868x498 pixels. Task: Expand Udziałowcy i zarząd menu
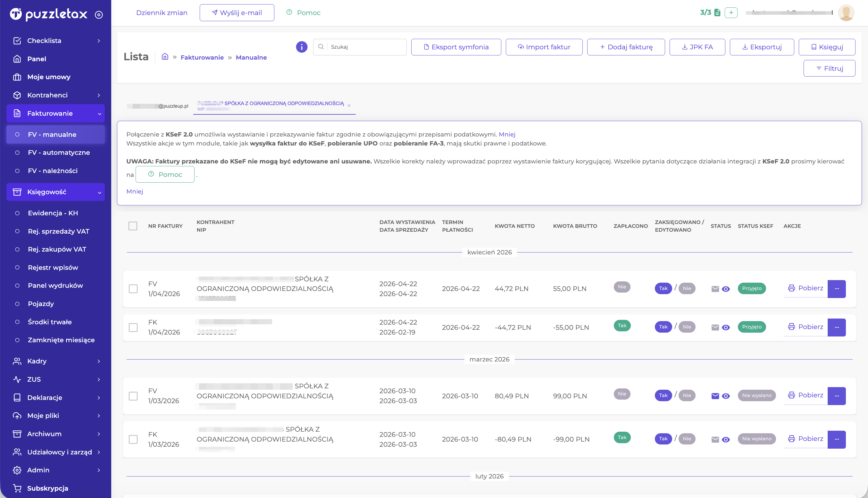pos(55,452)
